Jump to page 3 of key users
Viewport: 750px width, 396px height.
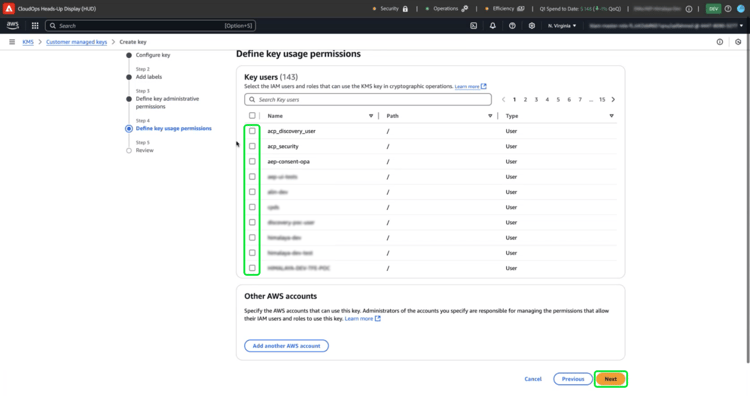[536, 99]
